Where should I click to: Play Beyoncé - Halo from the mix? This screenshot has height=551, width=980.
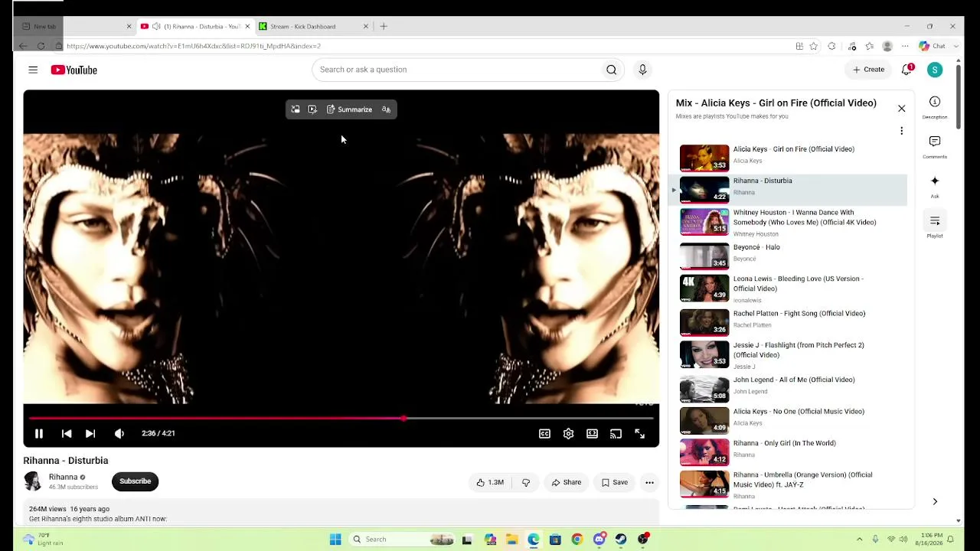pyautogui.click(x=789, y=256)
